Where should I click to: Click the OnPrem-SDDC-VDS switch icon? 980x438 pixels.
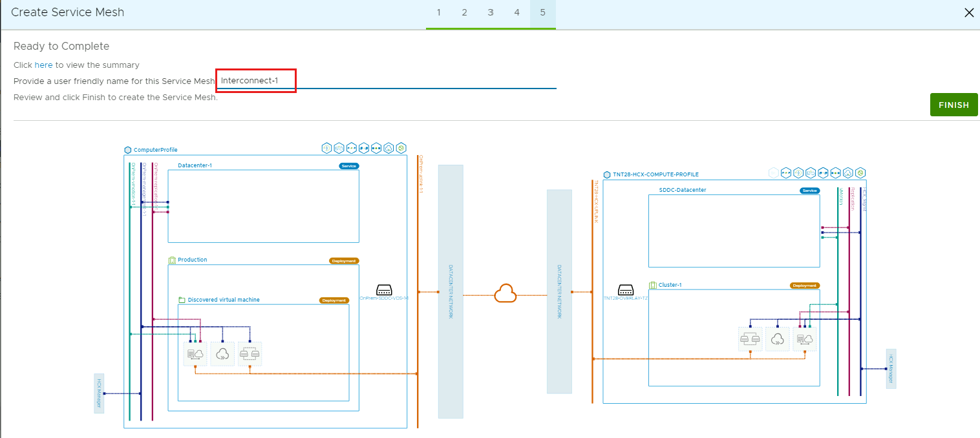point(385,290)
